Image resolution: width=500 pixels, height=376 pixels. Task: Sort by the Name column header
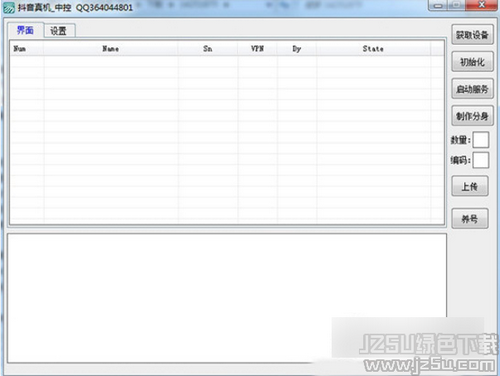point(111,49)
